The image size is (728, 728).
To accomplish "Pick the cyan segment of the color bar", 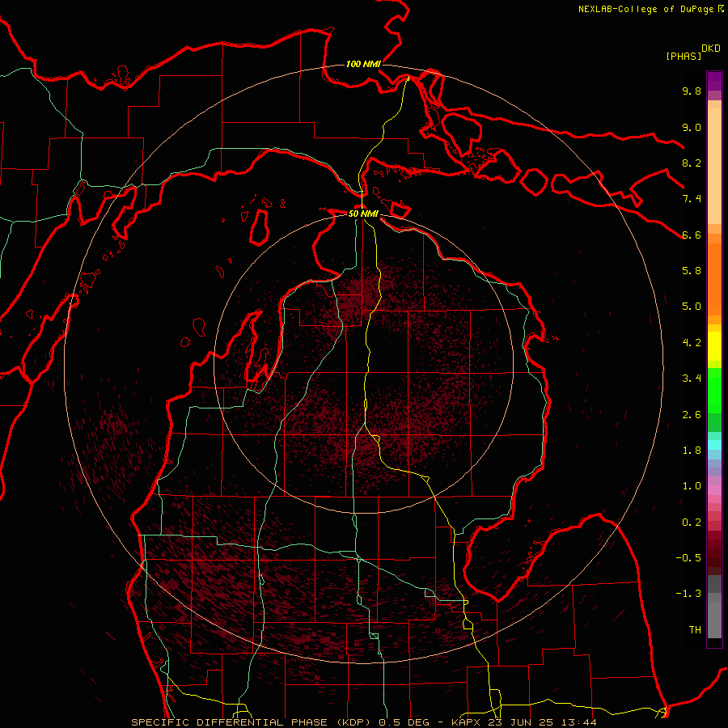I will [x=714, y=445].
